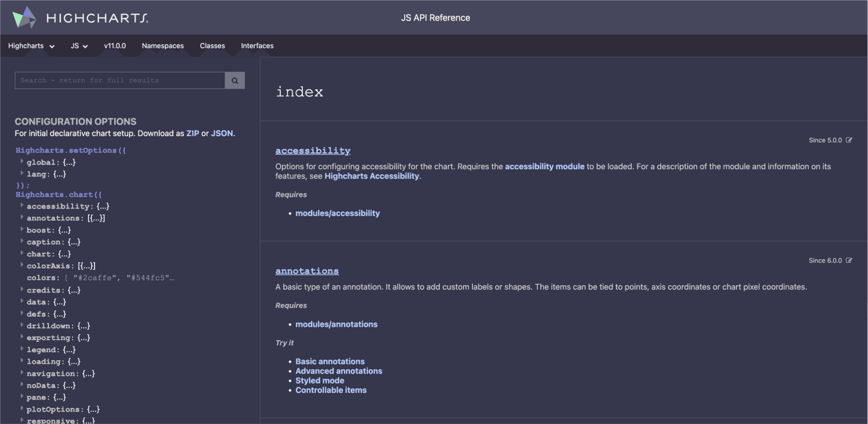The width and height of the screenshot is (868, 424).
Task: Click edit icon beside Since 5.0.0
Action: 849,140
